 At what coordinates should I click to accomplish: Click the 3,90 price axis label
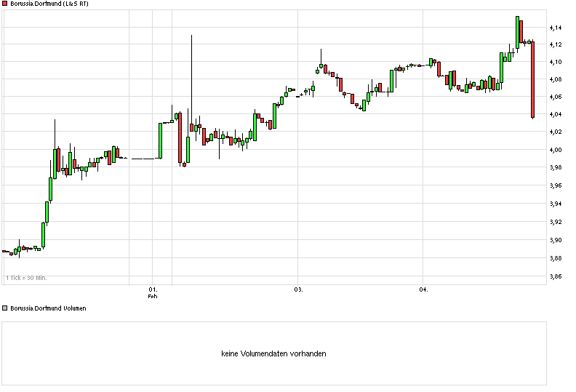coord(556,240)
